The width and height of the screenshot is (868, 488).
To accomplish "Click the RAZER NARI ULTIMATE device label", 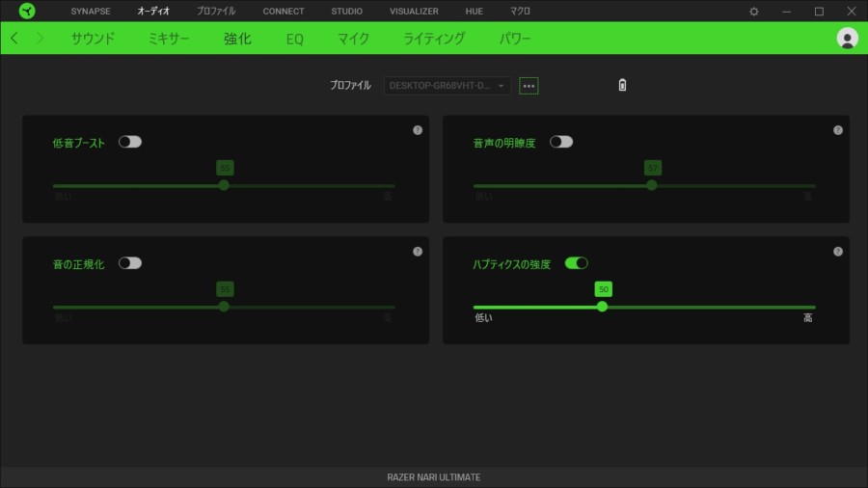I will pos(434,477).
